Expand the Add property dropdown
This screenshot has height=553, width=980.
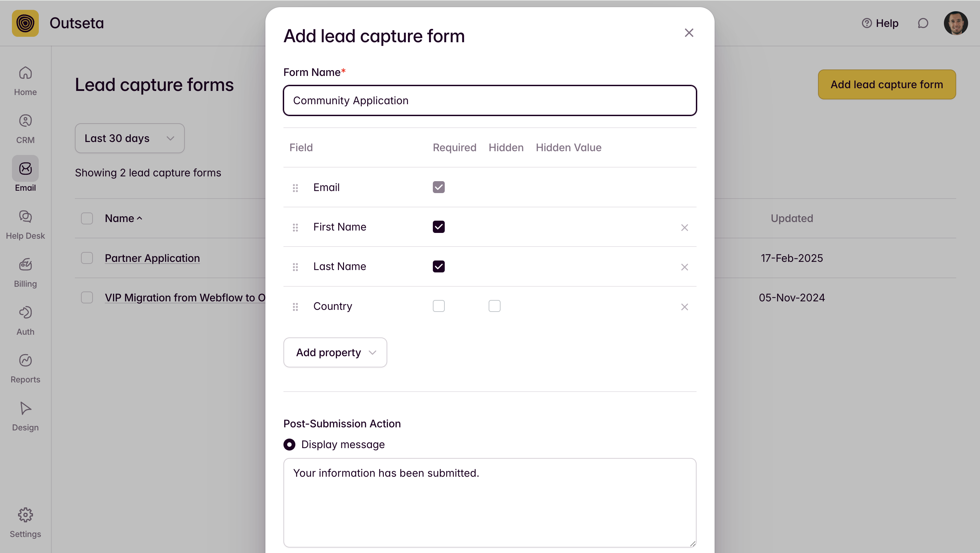(x=335, y=352)
